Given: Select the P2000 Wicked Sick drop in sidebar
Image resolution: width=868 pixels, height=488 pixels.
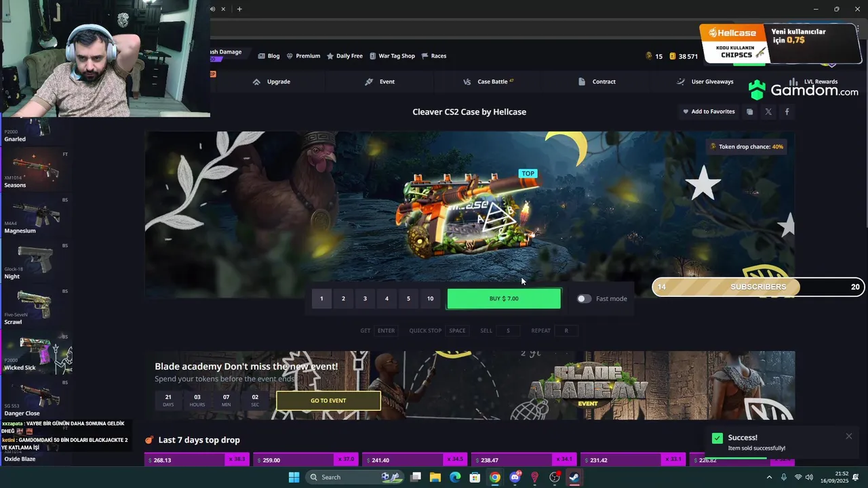Looking at the screenshot, I should click(36, 353).
